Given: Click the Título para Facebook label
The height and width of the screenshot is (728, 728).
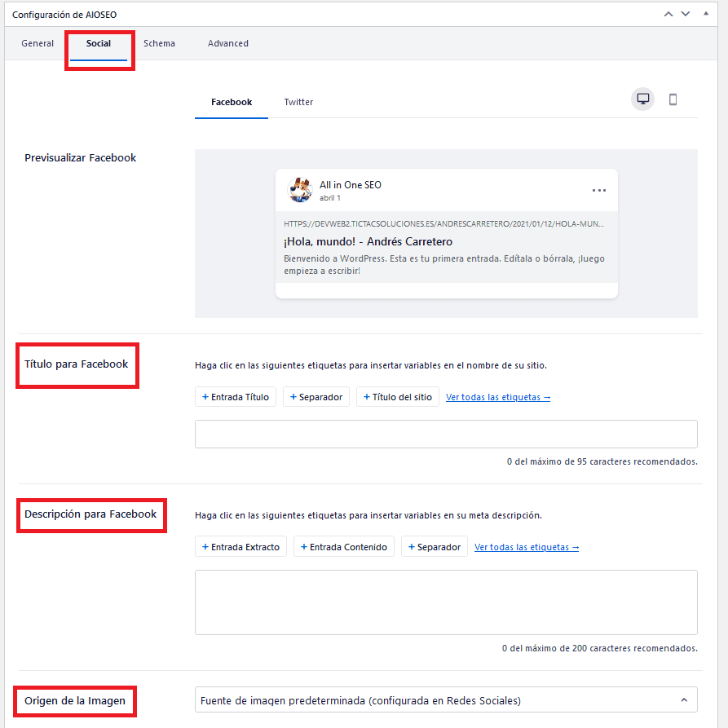Looking at the screenshot, I should (x=76, y=364).
